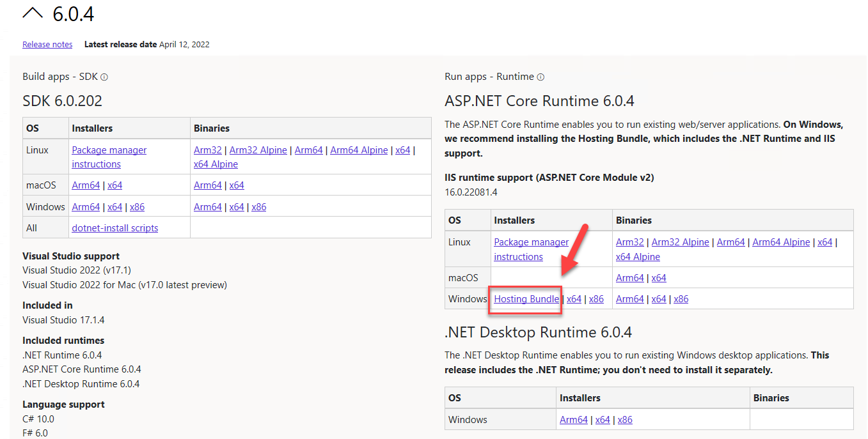This screenshot has width=868, height=439.
Task: Download ASP.NET Core Runtime Linux Arm32 Alpine binaries
Action: tap(681, 242)
